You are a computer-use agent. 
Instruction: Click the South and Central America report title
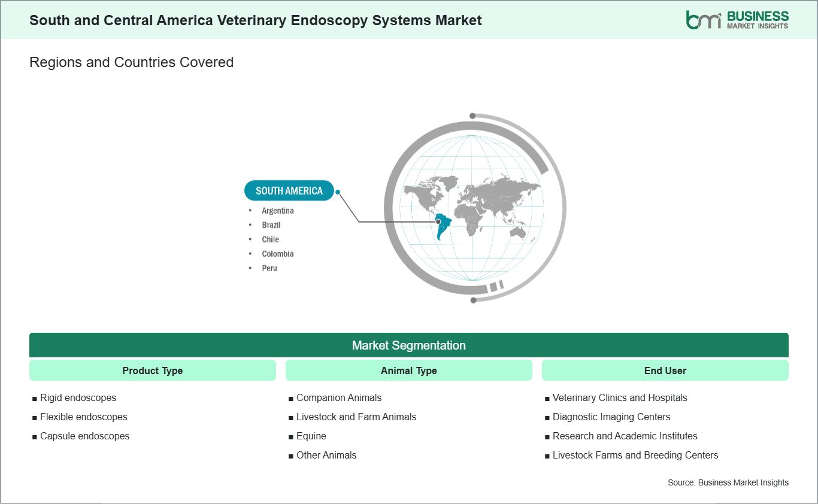click(x=256, y=20)
